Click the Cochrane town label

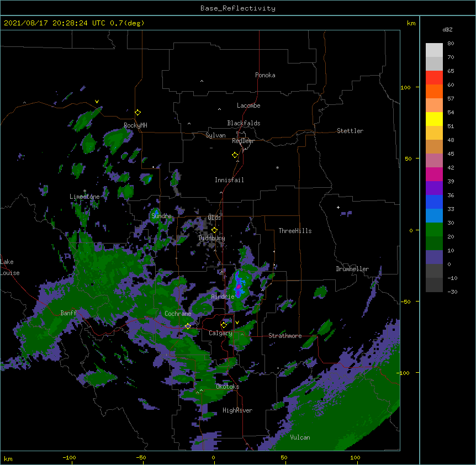click(178, 314)
